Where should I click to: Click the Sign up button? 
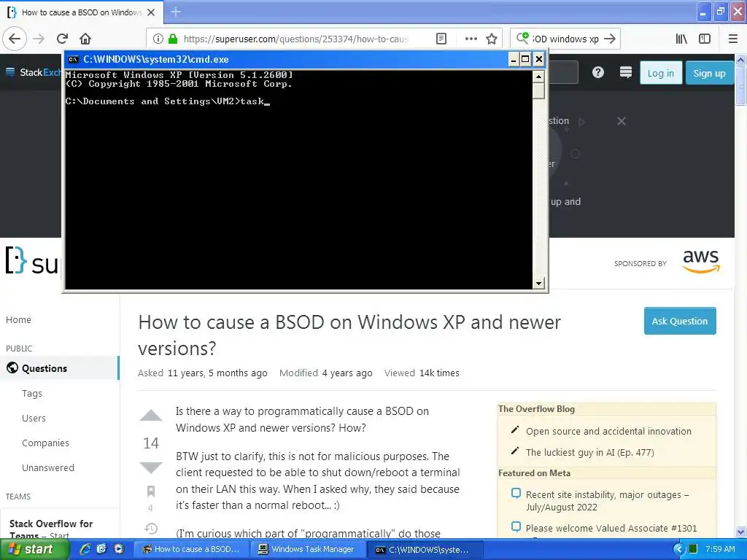tap(709, 73)
